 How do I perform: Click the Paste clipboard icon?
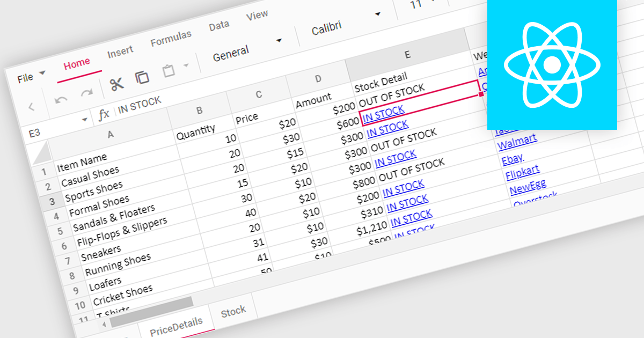[169, 70]
